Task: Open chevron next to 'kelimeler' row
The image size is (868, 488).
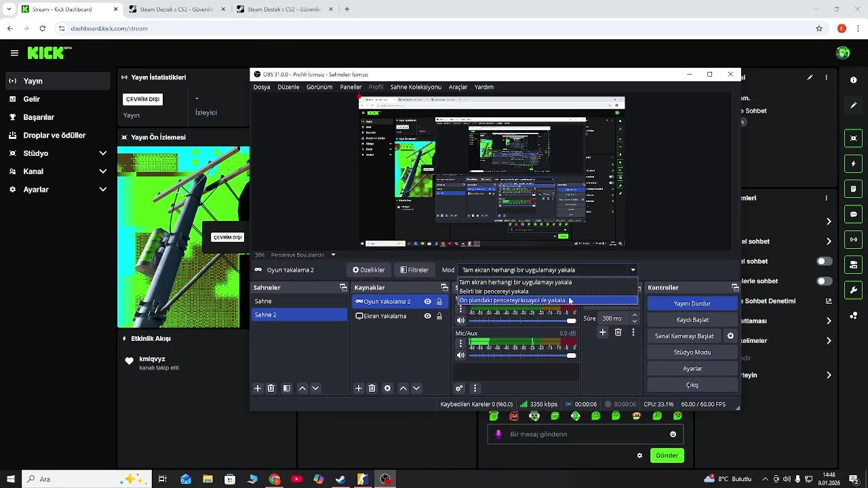Action: coord(829,341)
